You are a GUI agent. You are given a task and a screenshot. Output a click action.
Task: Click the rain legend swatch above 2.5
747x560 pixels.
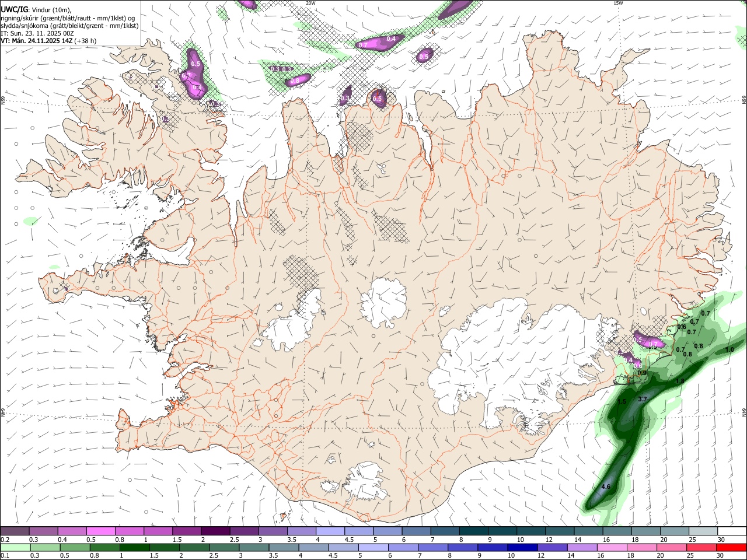point(224,547)
